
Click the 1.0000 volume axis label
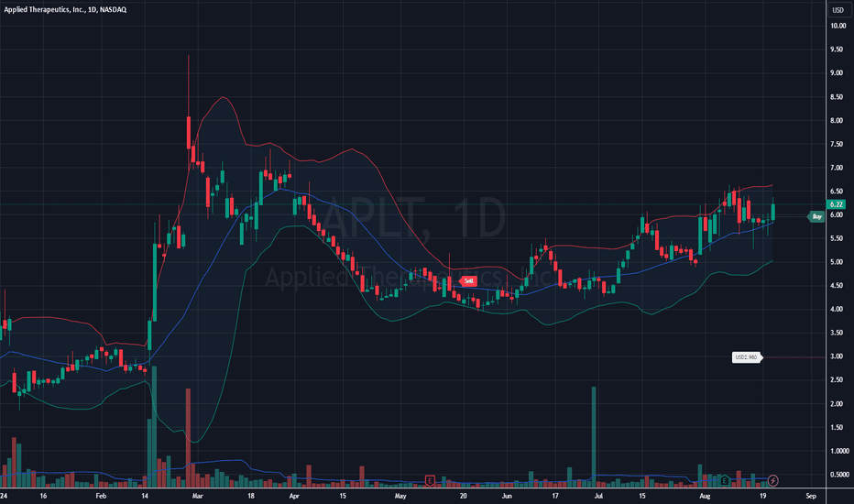point(839,451)
